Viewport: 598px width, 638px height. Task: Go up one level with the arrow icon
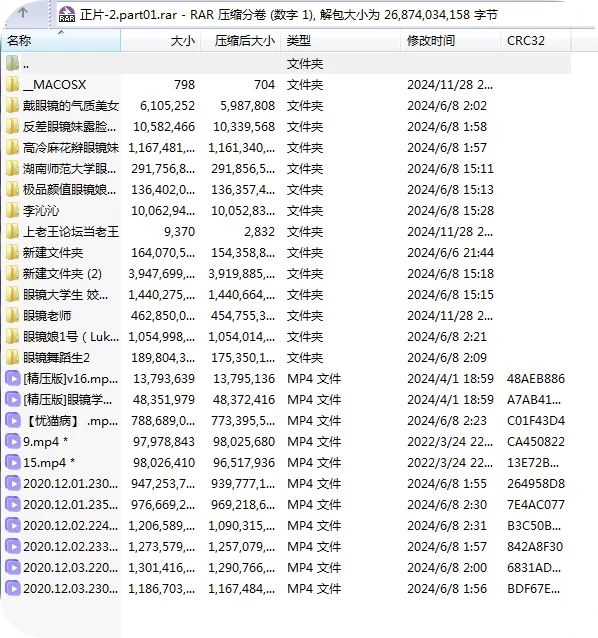pyautogui.click(x=23, y=13)
